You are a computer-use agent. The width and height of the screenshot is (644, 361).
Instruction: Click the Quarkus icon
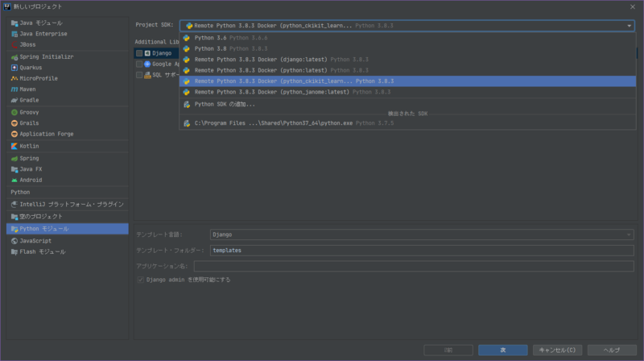[14, 68]
